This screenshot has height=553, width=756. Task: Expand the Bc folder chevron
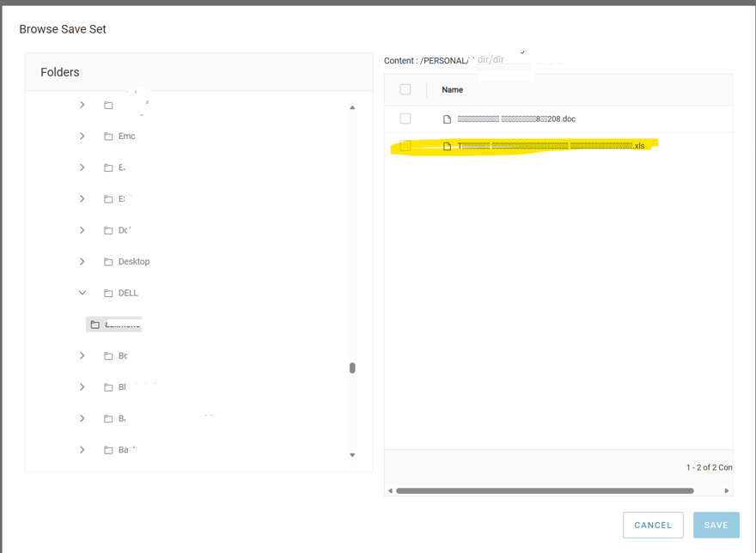click(82, 355)
